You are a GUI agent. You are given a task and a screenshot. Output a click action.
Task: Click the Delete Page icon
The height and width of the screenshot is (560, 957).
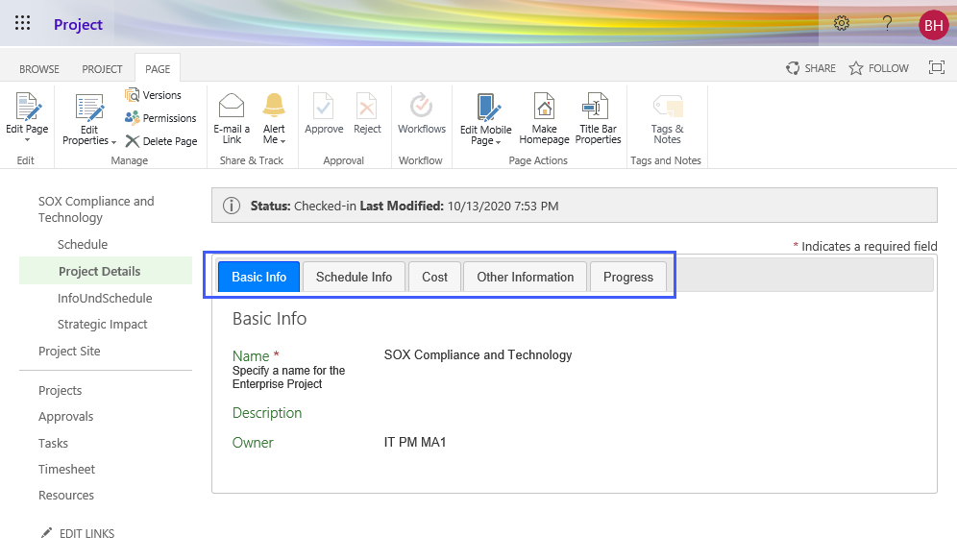pyautogui.click(x=133, y=141)
